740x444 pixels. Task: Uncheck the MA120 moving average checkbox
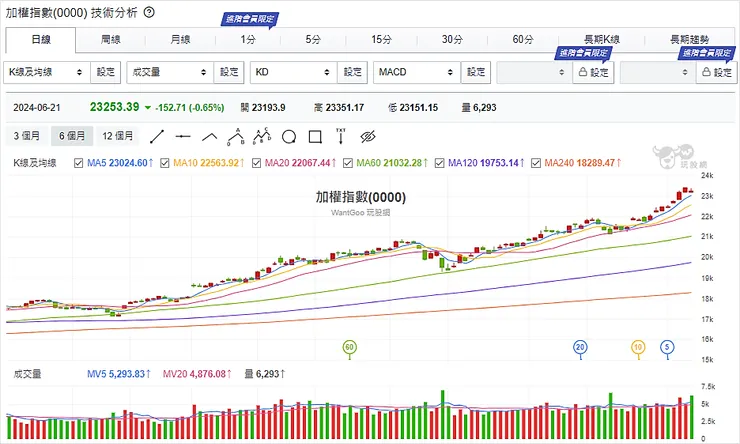pos(439,163)
